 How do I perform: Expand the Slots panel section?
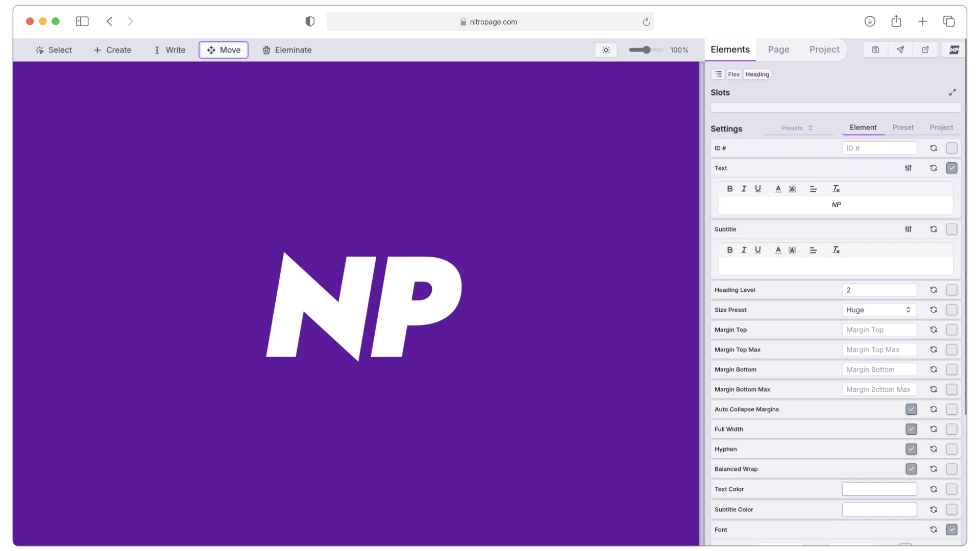953,92
